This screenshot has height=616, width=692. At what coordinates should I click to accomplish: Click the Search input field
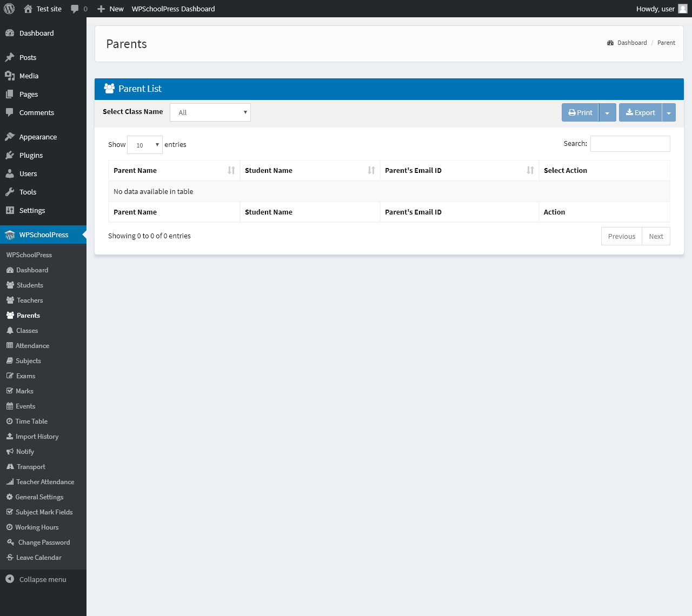point(630,144)
